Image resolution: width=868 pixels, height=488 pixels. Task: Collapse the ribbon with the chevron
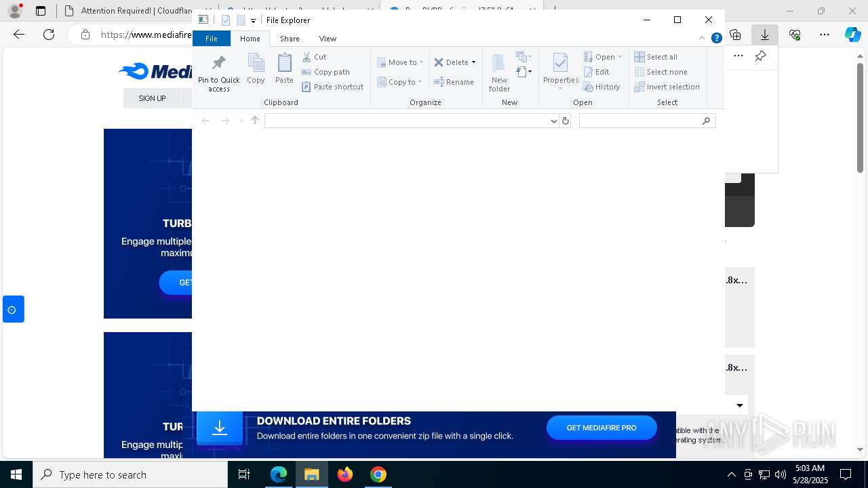click(702, 39)
